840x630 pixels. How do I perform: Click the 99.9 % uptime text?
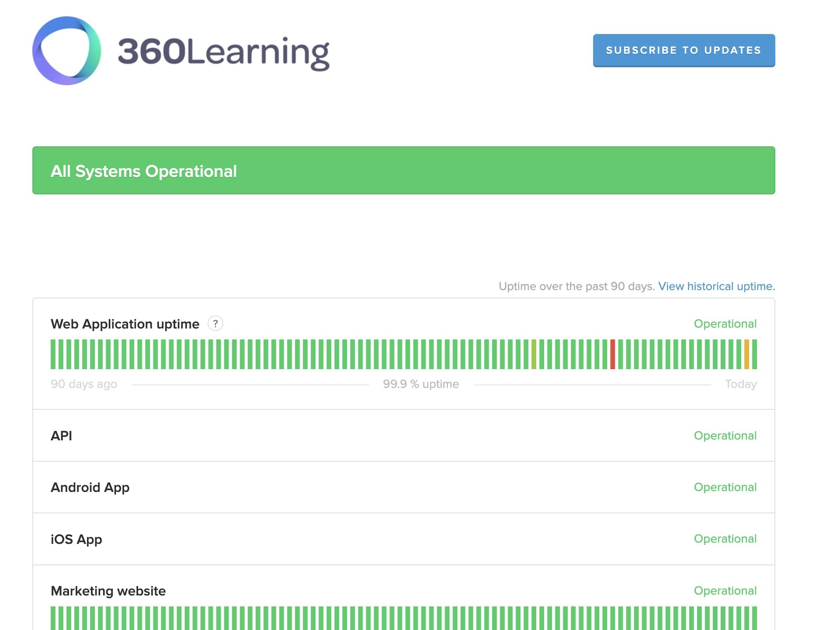(421, 384)
